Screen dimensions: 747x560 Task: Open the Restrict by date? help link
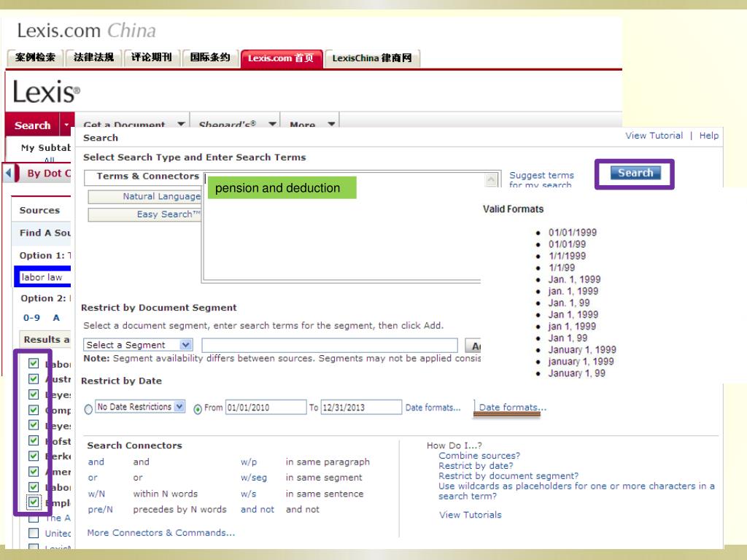coord(476,466)
